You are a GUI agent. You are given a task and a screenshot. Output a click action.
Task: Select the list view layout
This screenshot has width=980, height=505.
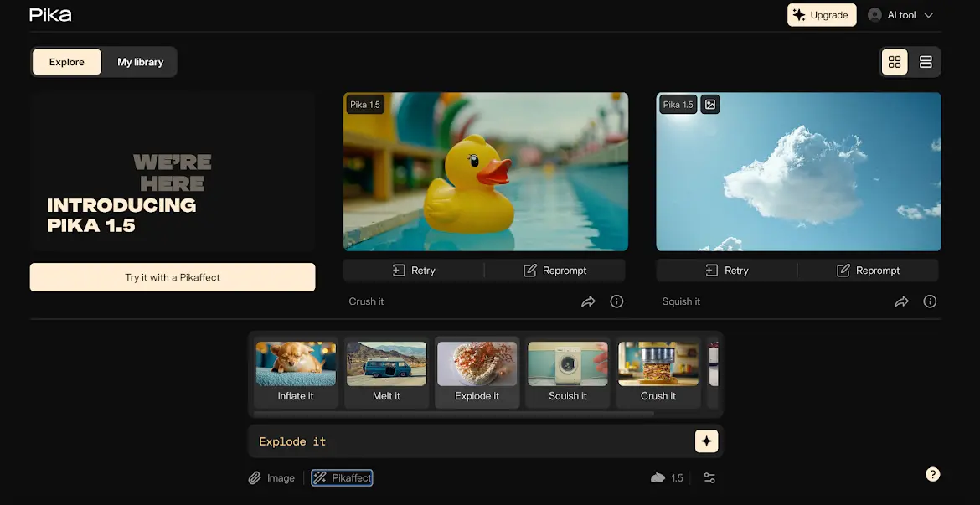pos(926,62)
